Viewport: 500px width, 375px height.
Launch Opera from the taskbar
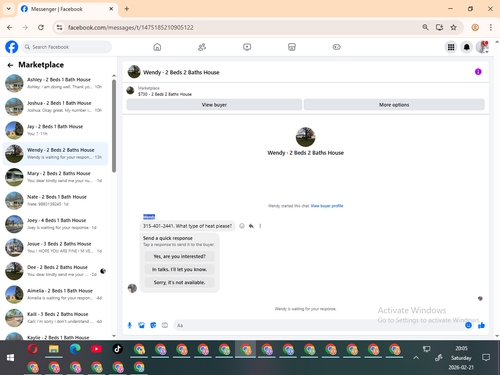click(x=32, y=349)
